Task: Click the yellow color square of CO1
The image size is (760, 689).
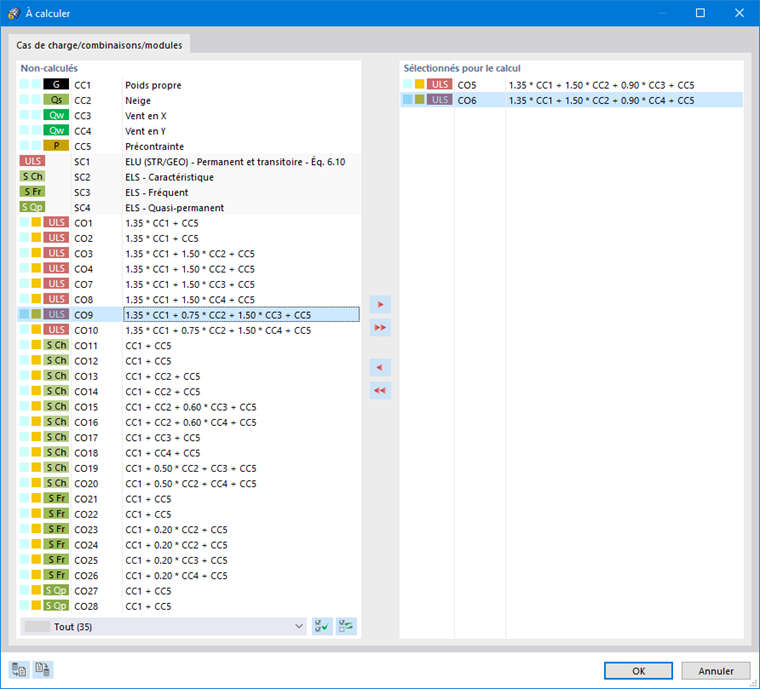Action: [36, 222]
